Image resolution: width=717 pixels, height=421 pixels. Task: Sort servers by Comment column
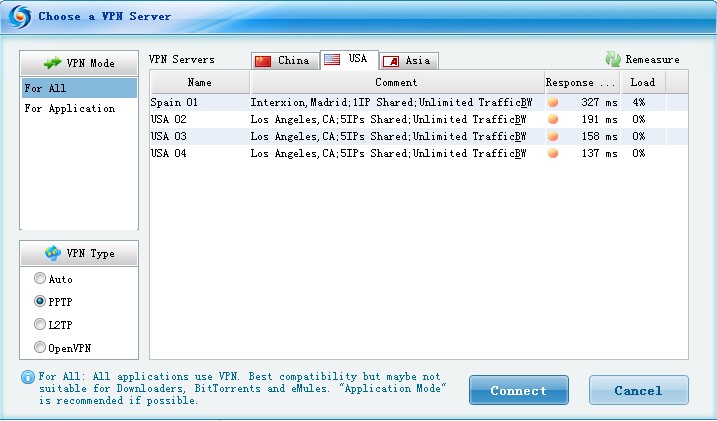pyautogui.click(x=397, y=82)
